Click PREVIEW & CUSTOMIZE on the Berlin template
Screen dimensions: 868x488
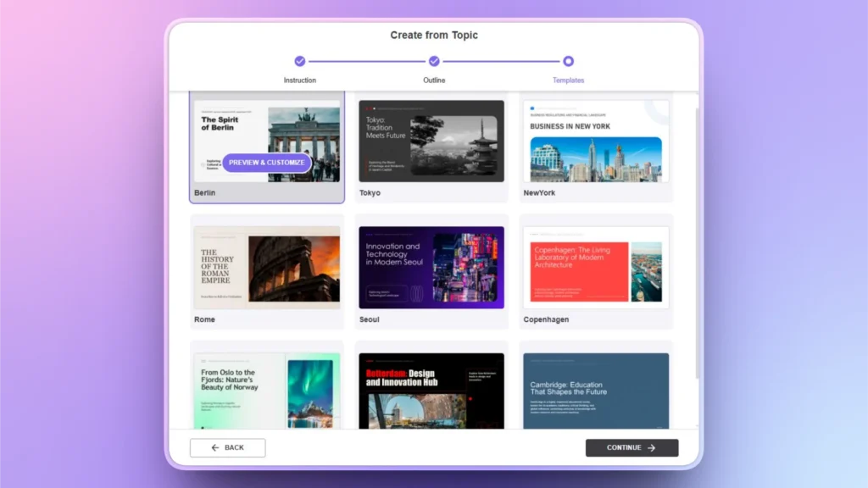pyautogui.click(x=267, y=162)
